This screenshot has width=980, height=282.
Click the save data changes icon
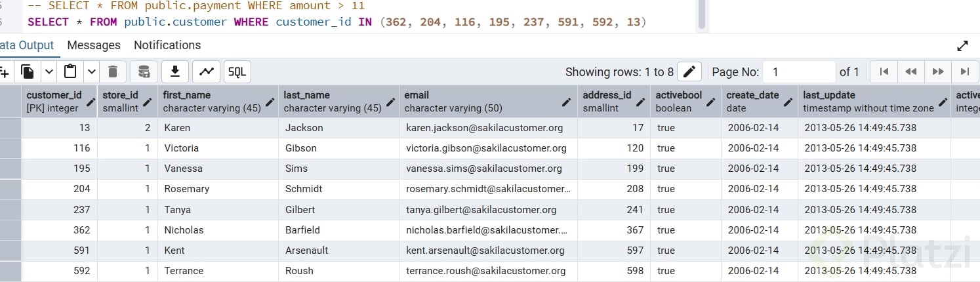click(x=144, y=71)
